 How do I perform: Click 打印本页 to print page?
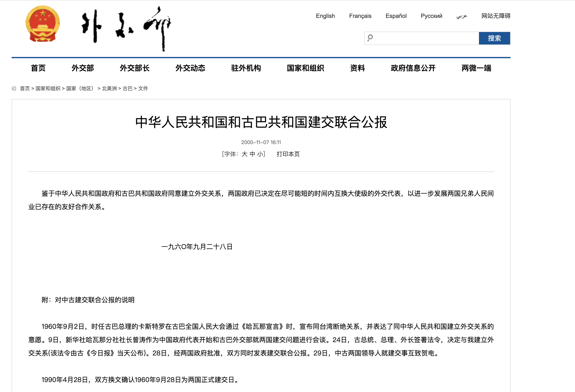pos(288,154)
